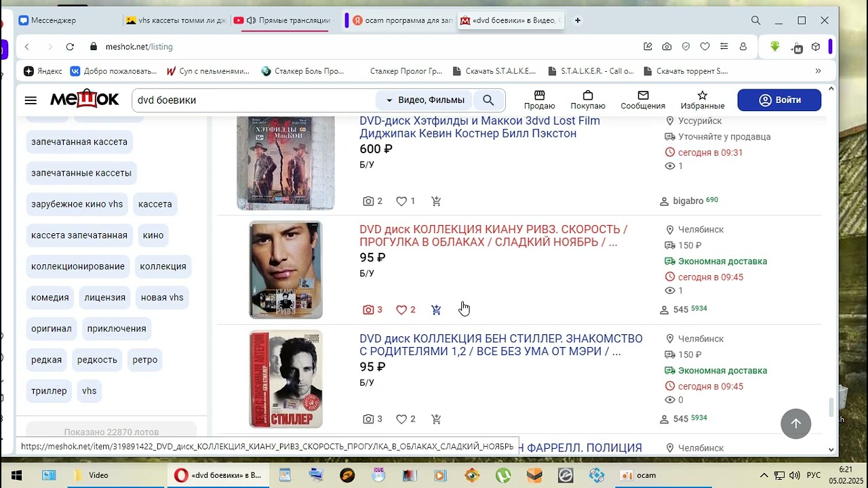Open the browser easy setup sliders icon
Image resolution: width=868 pixels, height=488 pixels.
(724, 47)
